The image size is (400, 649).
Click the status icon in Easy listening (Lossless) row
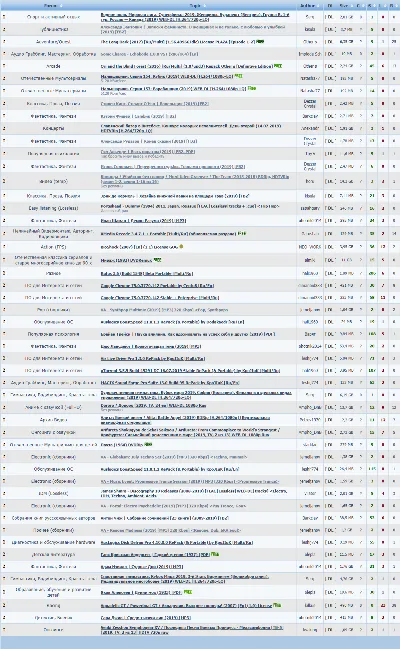[x=4, y=208]
